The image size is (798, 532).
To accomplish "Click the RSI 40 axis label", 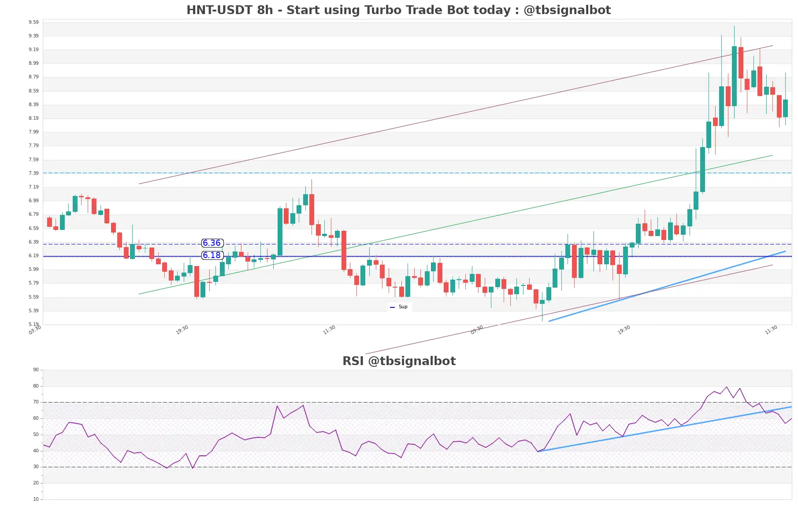I will [36, 451].
